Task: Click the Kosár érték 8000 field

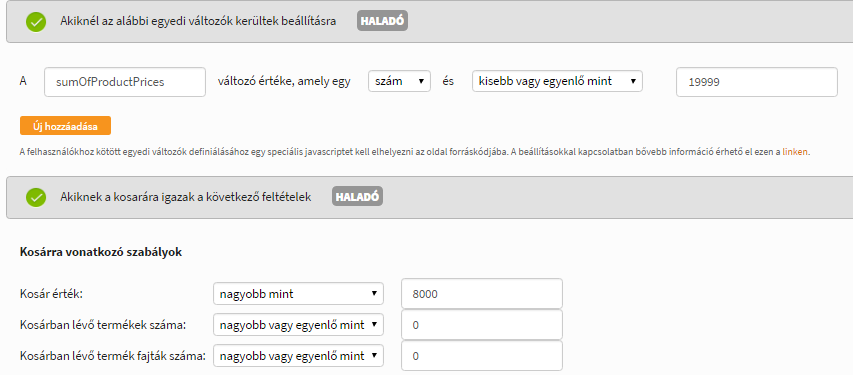Action: pyautogui.click(x=481, y=294)
